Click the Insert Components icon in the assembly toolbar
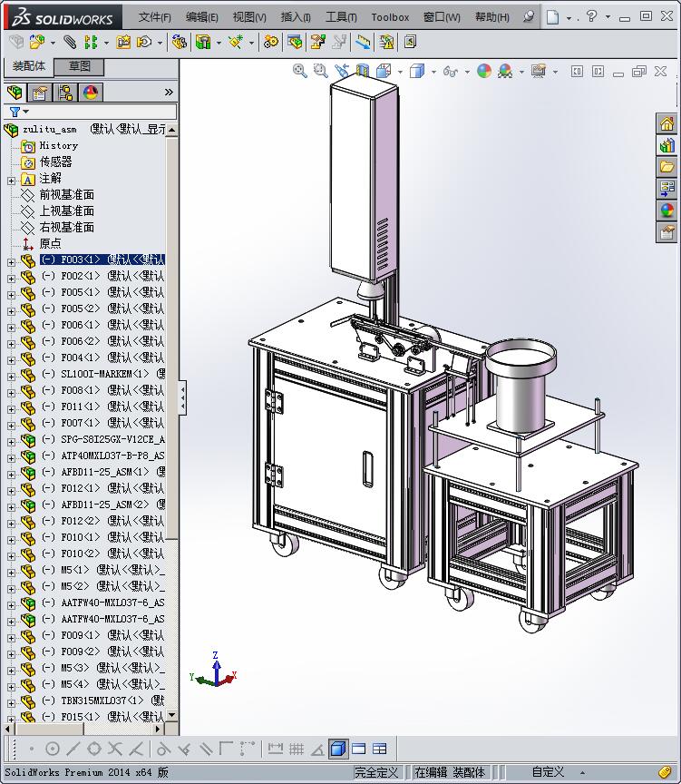 coord(36,42)
